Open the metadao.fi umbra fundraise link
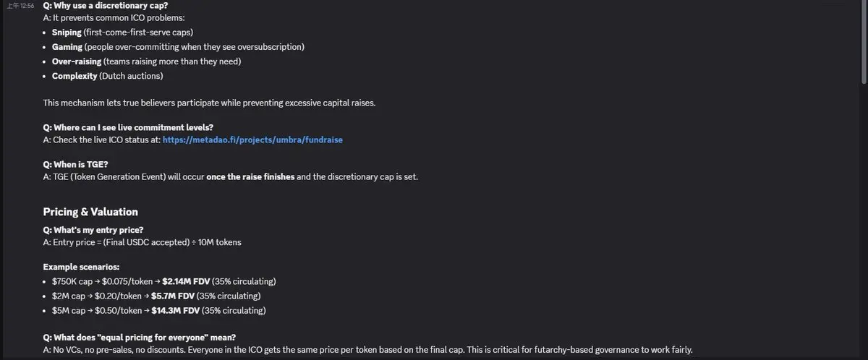The image size is (868, 360). click(252, 140)
